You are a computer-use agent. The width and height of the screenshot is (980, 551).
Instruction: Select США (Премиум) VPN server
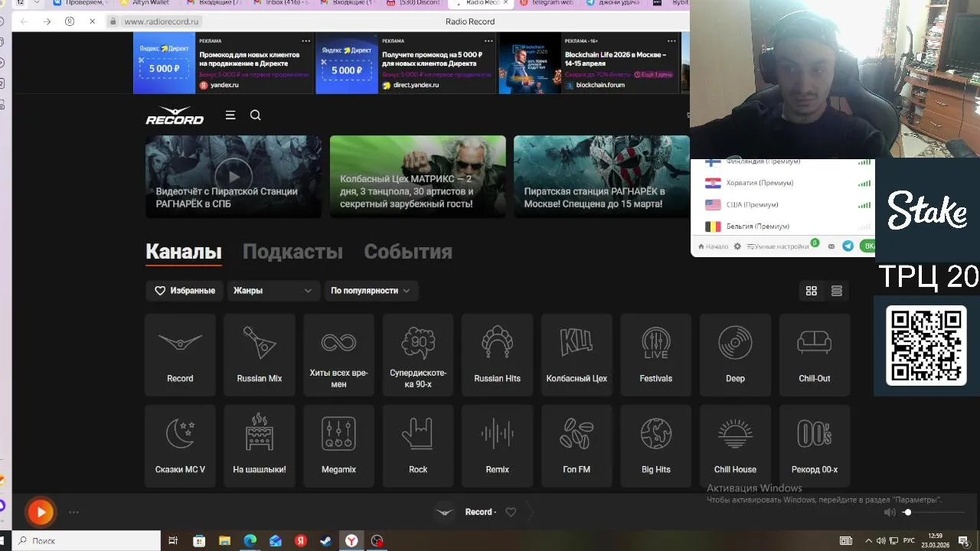[782, 204]
